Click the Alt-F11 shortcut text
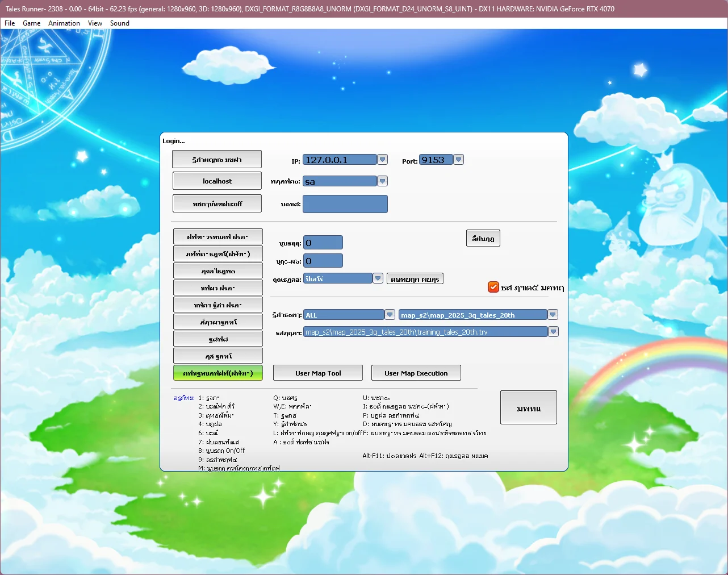The height and width of the screenshot is (575, 728). [389, 456]
